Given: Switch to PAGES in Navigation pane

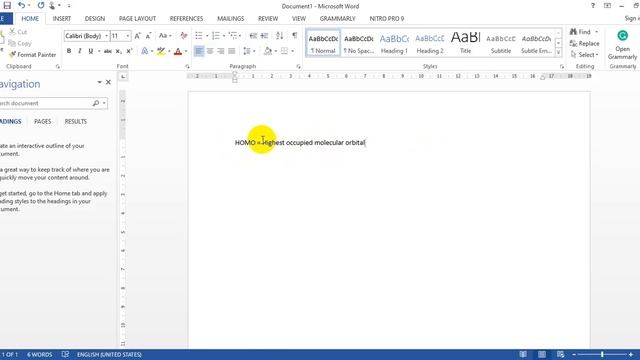Looking at the screenshot, I should pyautogui.click(x=42, y=122).
